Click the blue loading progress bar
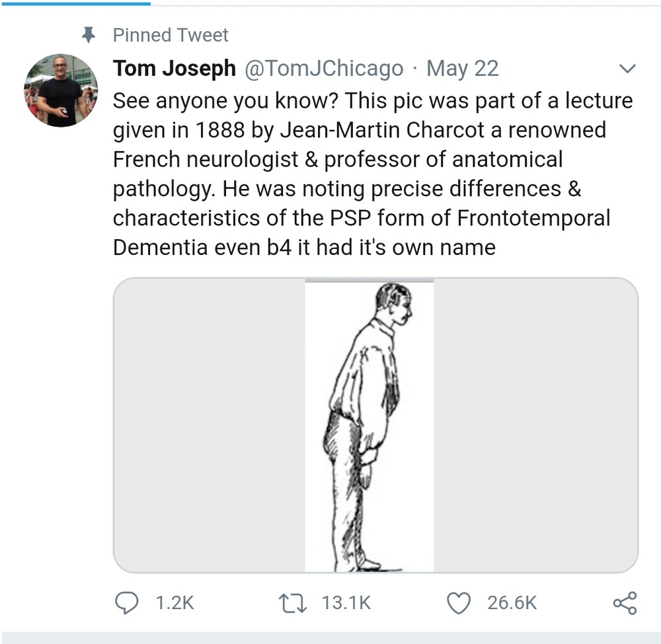661x644 pixels. (x=75, y=3)
